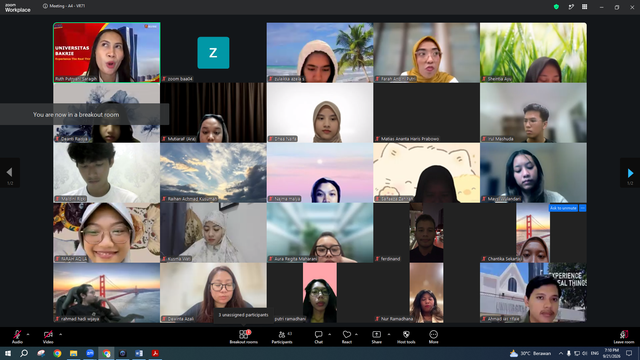
Task: Click the green encryption shield icon
Action: [x=556, y=7]
